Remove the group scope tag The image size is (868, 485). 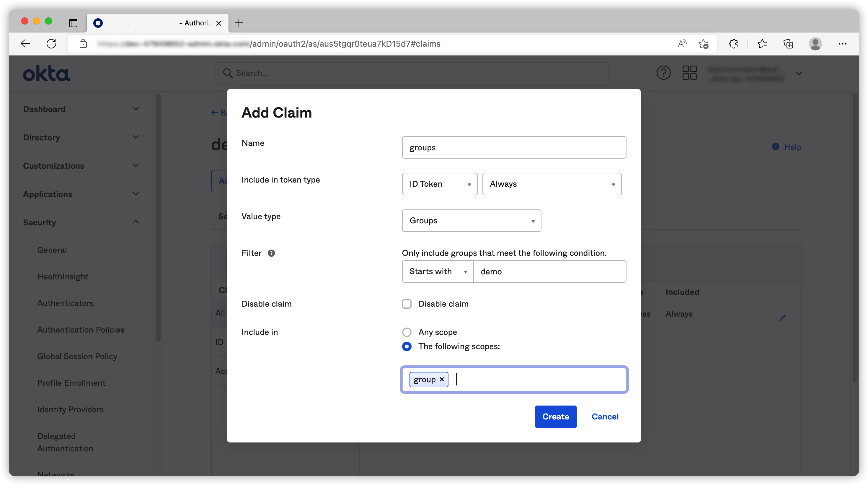442,379
